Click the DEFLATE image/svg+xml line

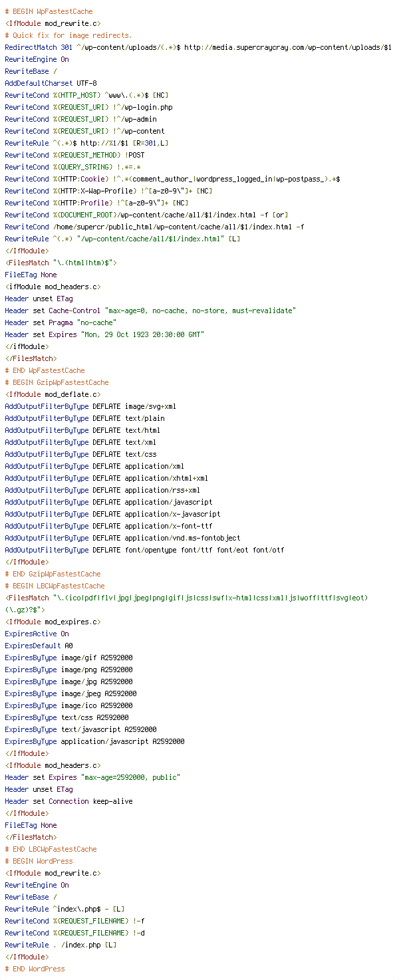[90, 406]
